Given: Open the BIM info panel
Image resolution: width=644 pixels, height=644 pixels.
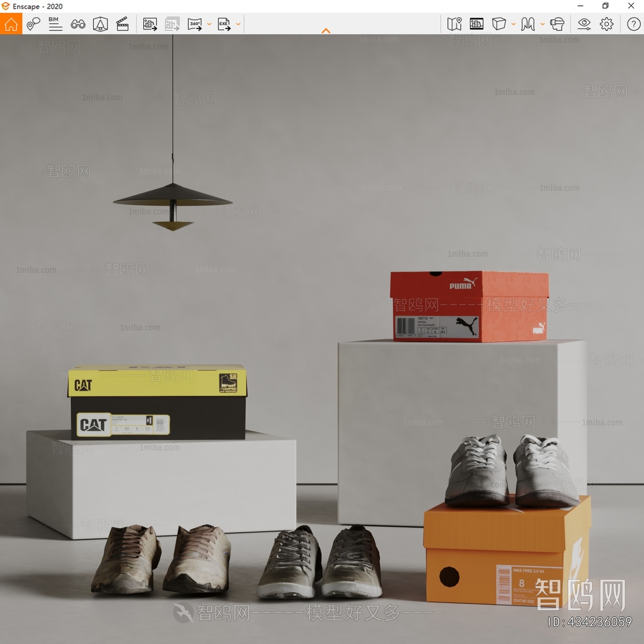Looking at the screenshot, I should tap(55, 24).
